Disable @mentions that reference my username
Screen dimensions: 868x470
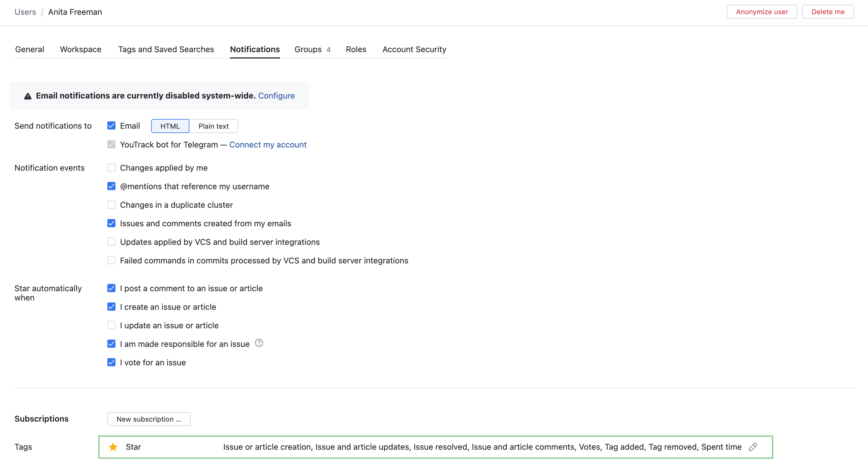click(x=111, y=186)
